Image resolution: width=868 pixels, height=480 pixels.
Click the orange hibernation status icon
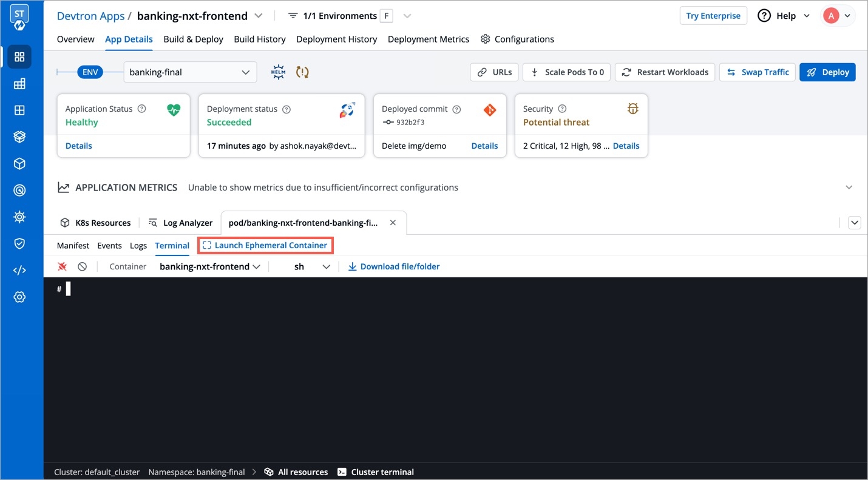click(x=302, y=72)
